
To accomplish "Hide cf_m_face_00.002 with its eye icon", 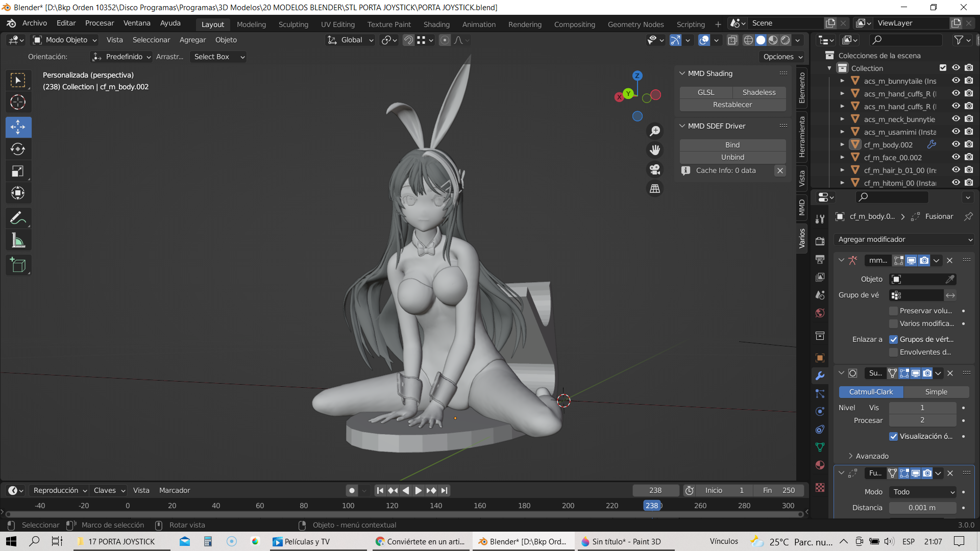I will (x=955, y=157).
